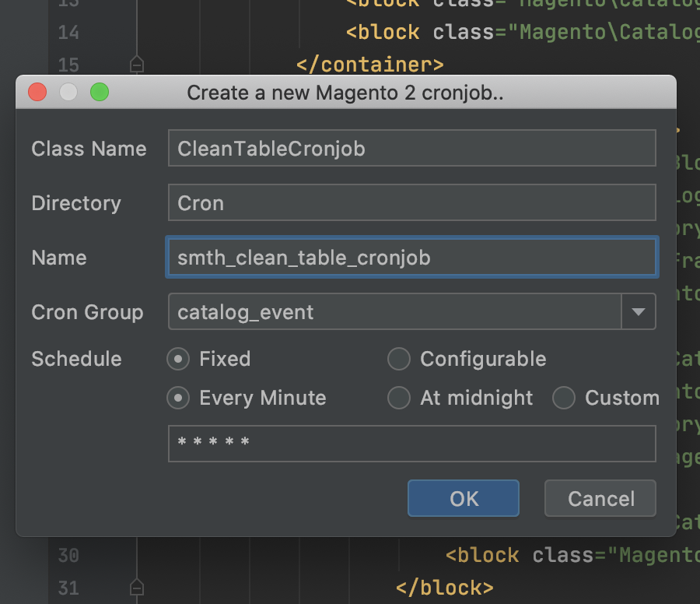Collapse the container tag fold marker on line 15
Image resolution: width=700 pixels, height=604 pixels.
tap(137, 64)
